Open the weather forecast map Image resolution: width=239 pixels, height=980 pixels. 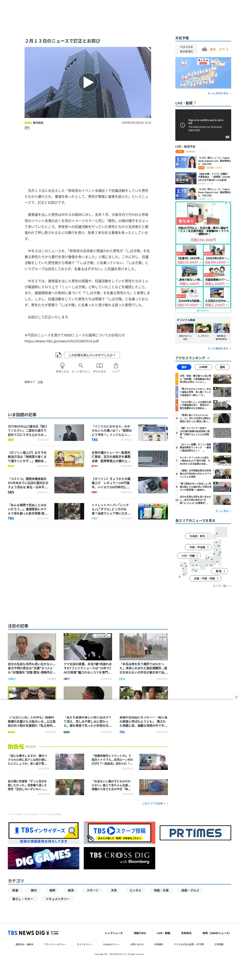click(x=203, y=73)
